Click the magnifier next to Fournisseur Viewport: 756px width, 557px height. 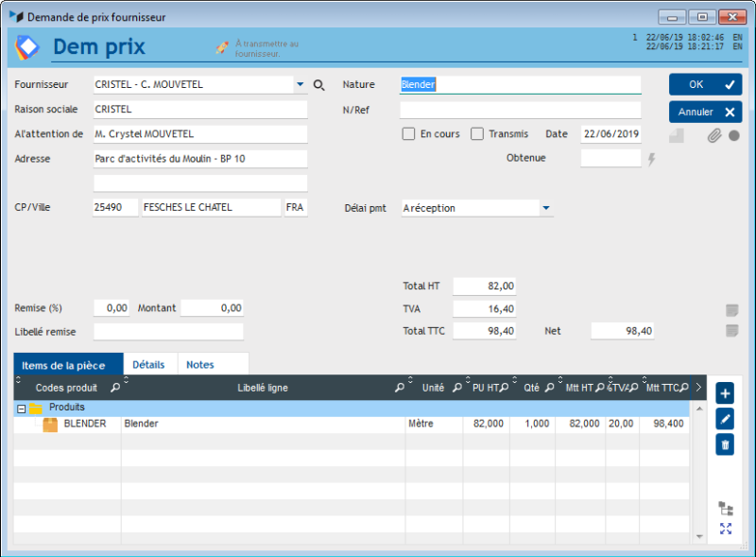319,85
